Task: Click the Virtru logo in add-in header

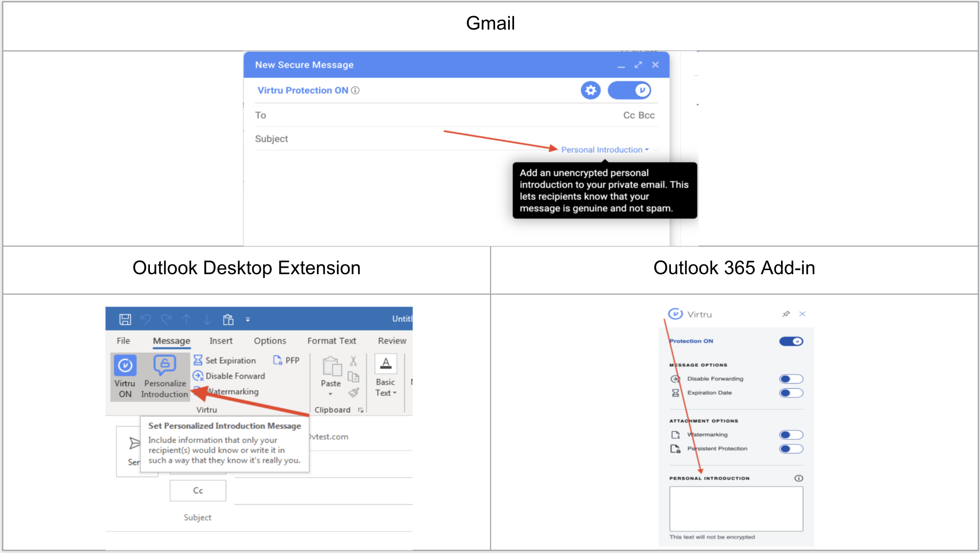Action: 675,314
